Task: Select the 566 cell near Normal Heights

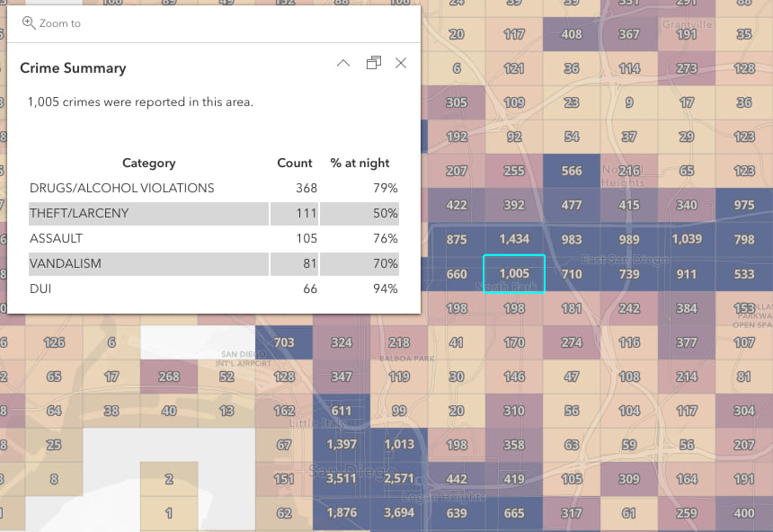Action: [572, 170]
